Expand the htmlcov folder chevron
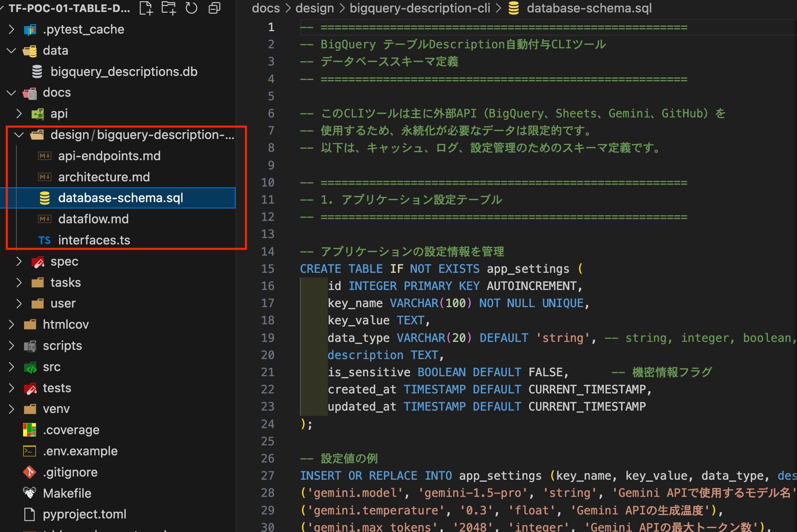This screenshot has width=797, height=532. point(12,325)
